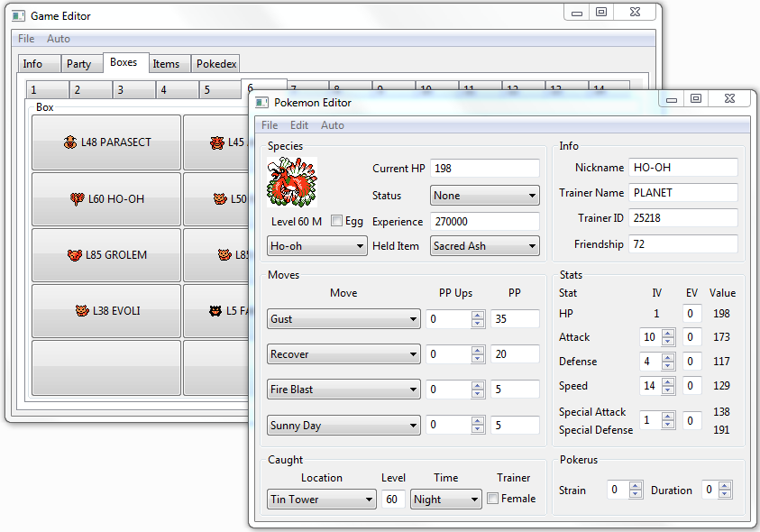Click the Recover PP field showing 20
This screenshot has width=760, height=532.
click(x=515, y=354)
